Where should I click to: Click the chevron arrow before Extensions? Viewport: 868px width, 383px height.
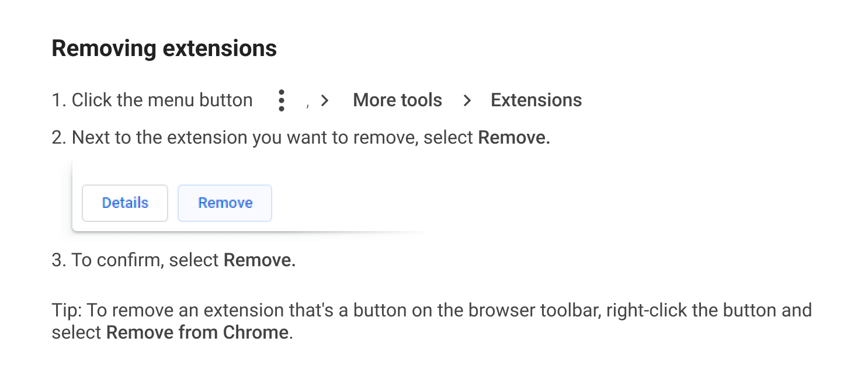pos(467,100)
